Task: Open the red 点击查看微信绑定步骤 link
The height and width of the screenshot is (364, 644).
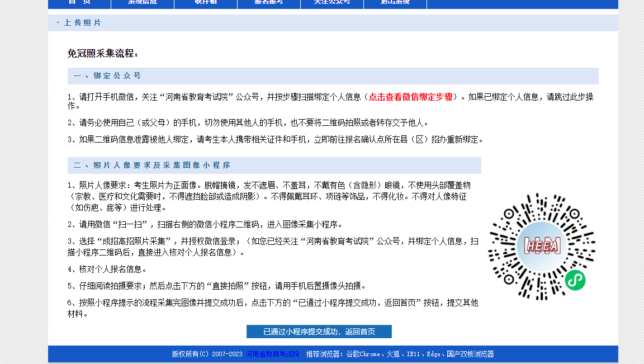Action: coord(410,97)
